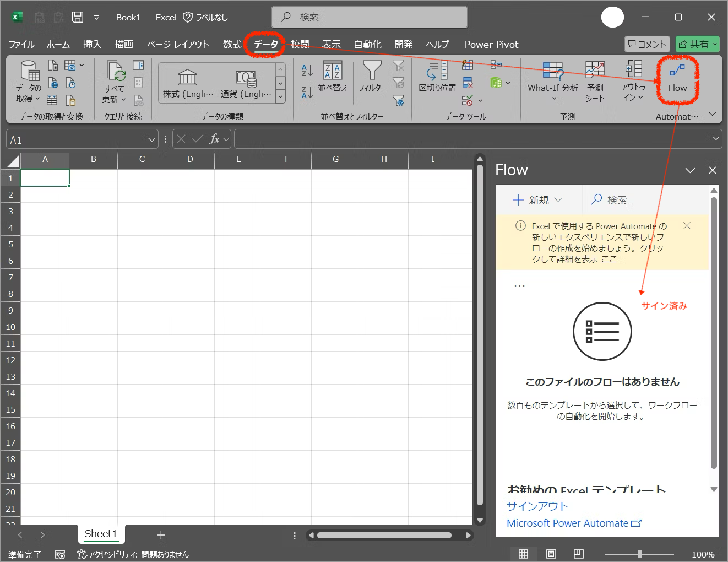728x562 pixels.
Task: Open the Name Box dropdown
Action: tap(152, 140)
